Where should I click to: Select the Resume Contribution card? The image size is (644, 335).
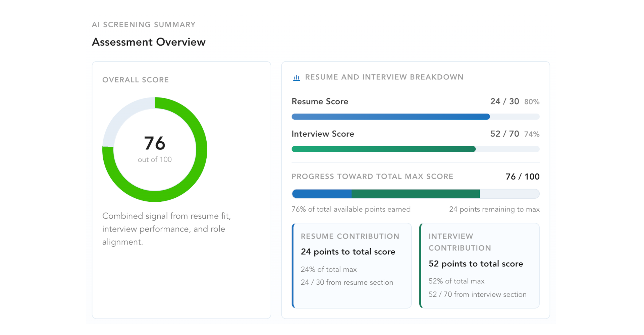pos(352,266)
